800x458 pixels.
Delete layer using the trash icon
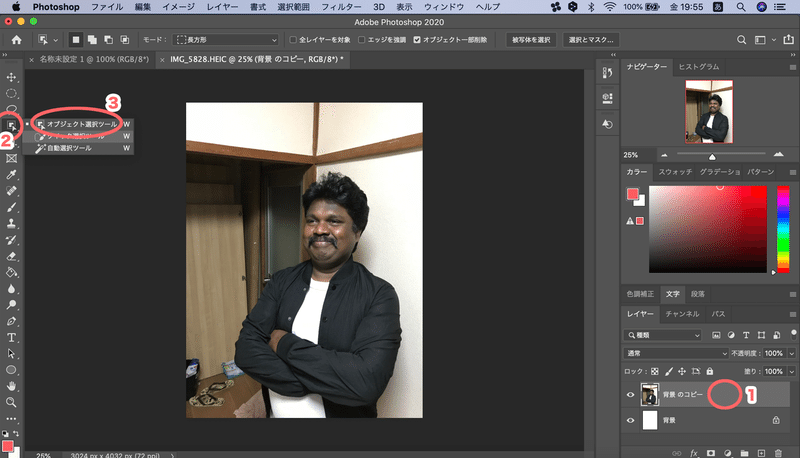tap(779, 452)
